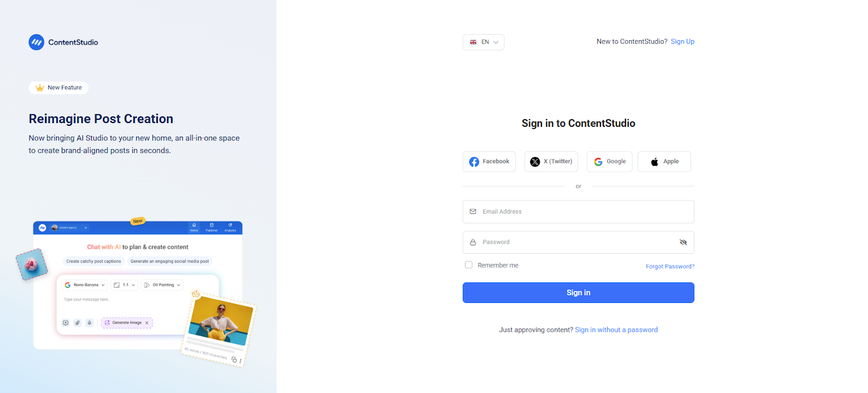Remove the Generate Image chip via its X
Image resolution: width=868 pixels, height=393 pixels.
pyautogui.click(x=147, y=323)
